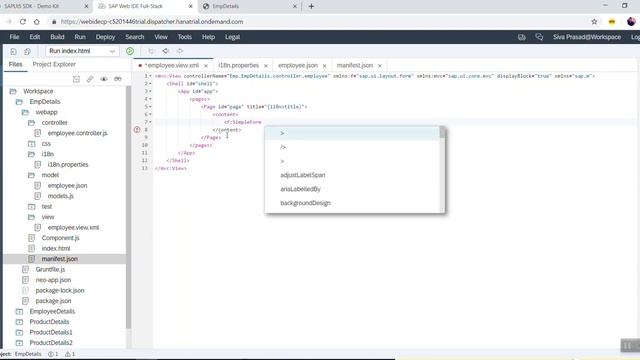This screenshot has width=640, height=360.
Task: Click the collapse all icon in Files panel
Action: tap(76, 79)
